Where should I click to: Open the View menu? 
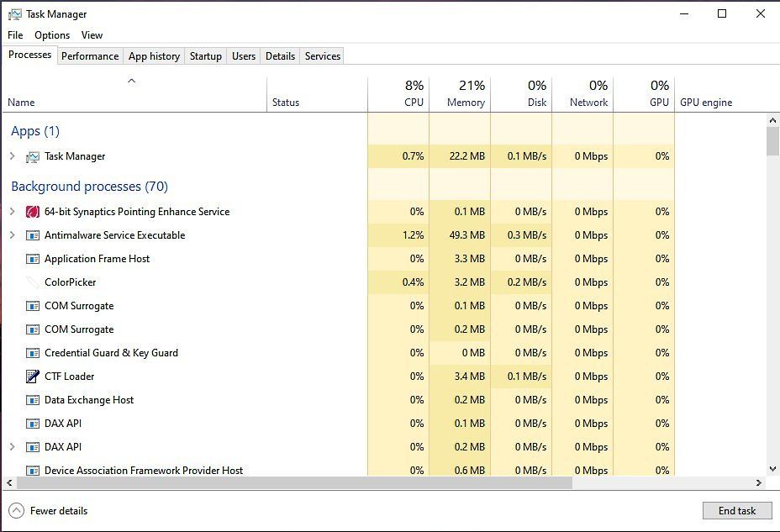point(92,35)
